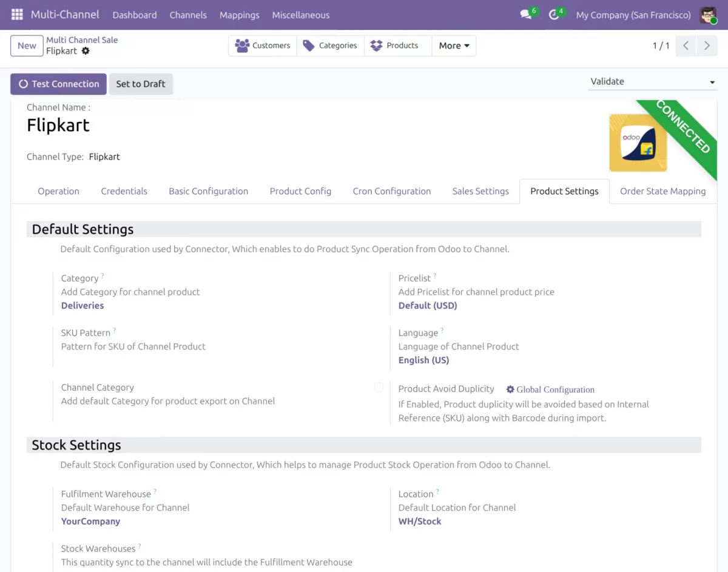
Task: Open the Products smart button
Action: click(398, 45)
